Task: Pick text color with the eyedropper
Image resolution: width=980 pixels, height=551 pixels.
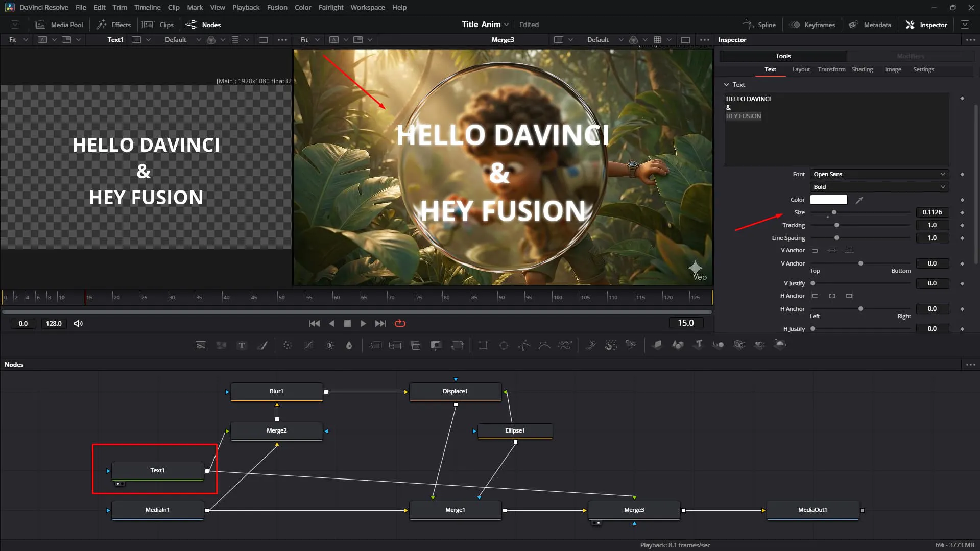Action: click(x=859, y=200)
